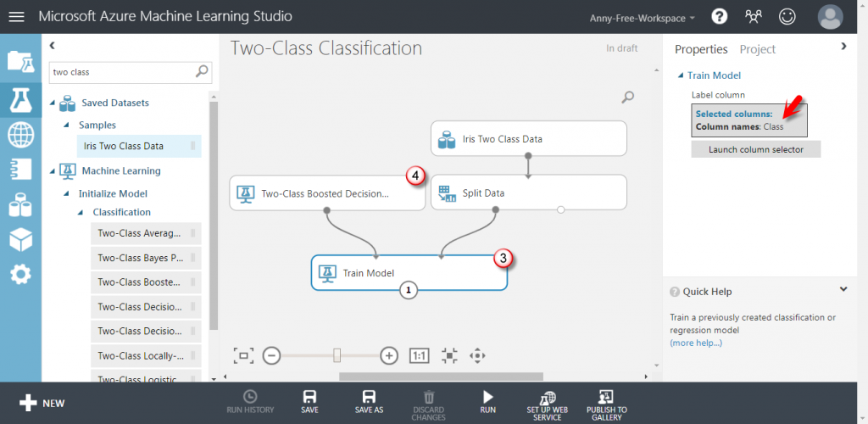Select Two-Class Averag... module item
868x424 pixels.
(x=146, y=233)
